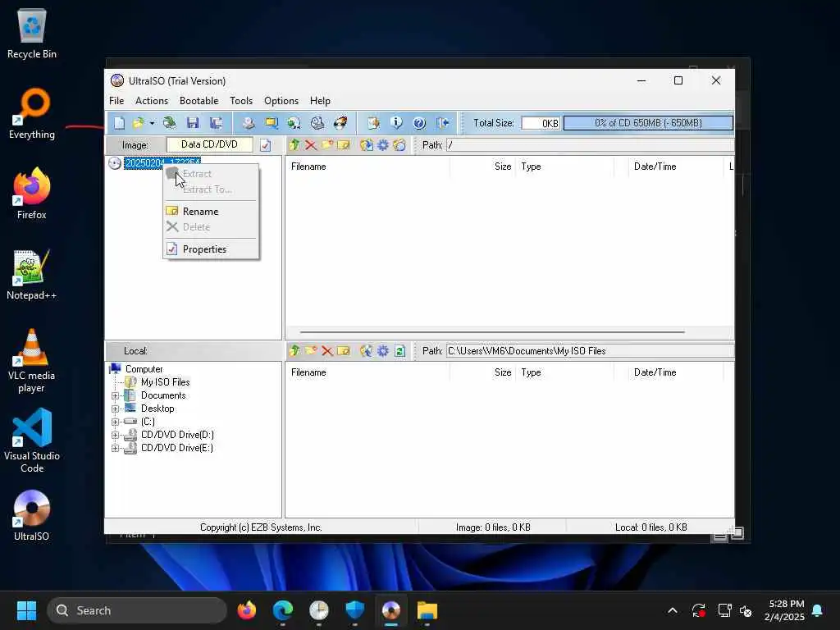Click Size column header in image list
The width and height of the screenshot is (840, 630).
pyautogui.click(x=483, y=167)
